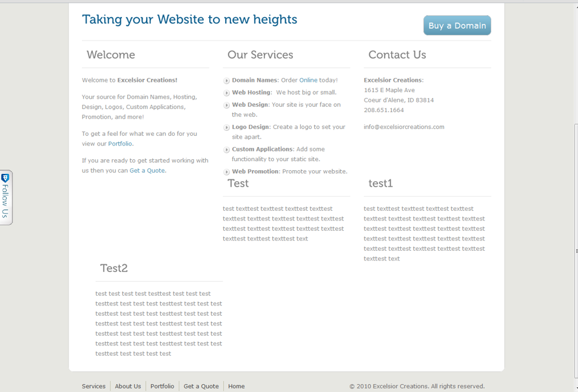This screenshot has width=578, height=392.
Task: Click the shield icon on Follow Us tab
Action: tap(5, 178)
